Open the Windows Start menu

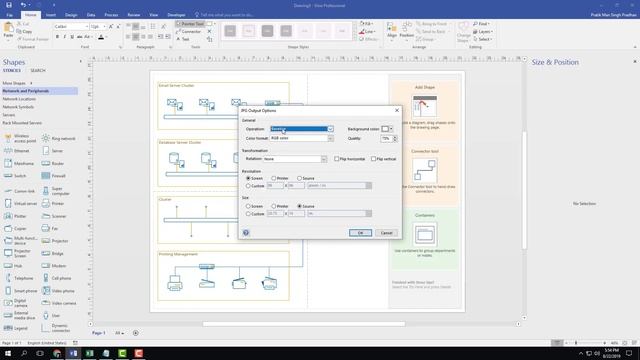pos(8,353)
